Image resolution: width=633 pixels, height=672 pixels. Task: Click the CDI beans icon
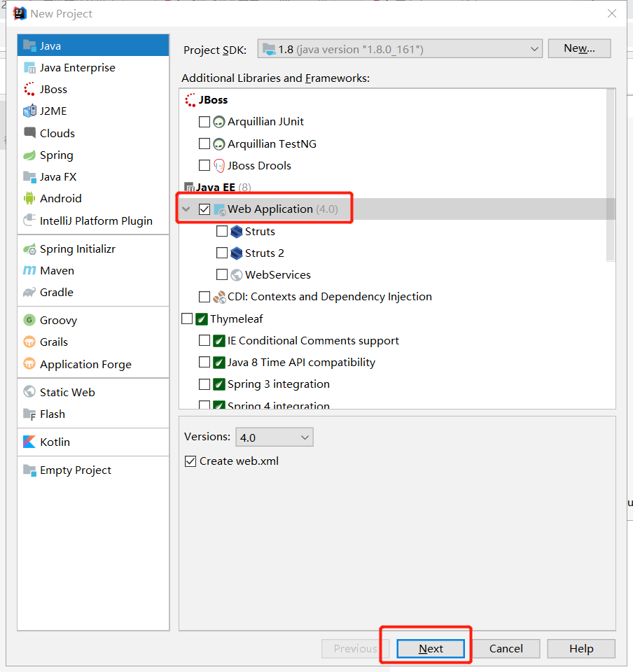(219, 297)
